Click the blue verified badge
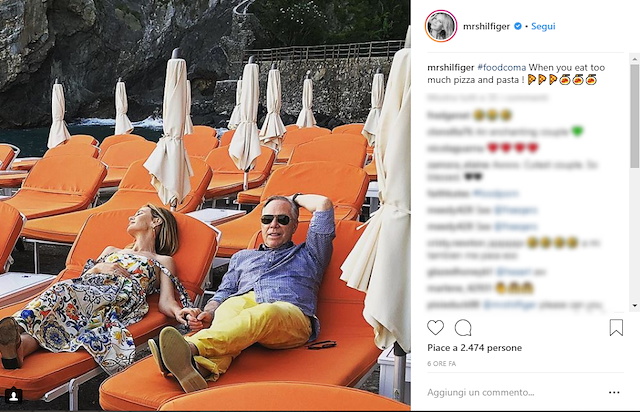 pos(518,26)
